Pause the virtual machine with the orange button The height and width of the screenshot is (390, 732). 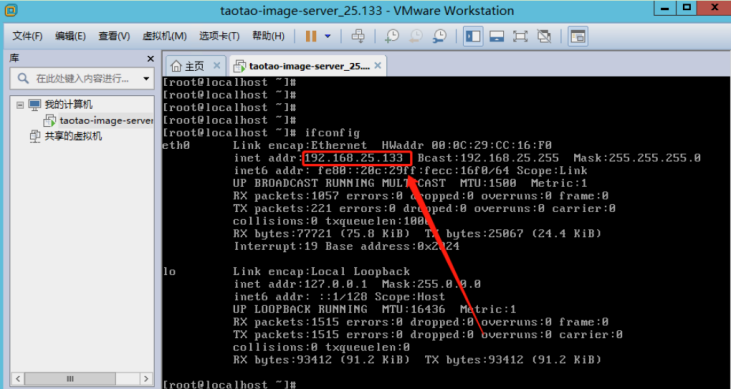coord(311,36)
